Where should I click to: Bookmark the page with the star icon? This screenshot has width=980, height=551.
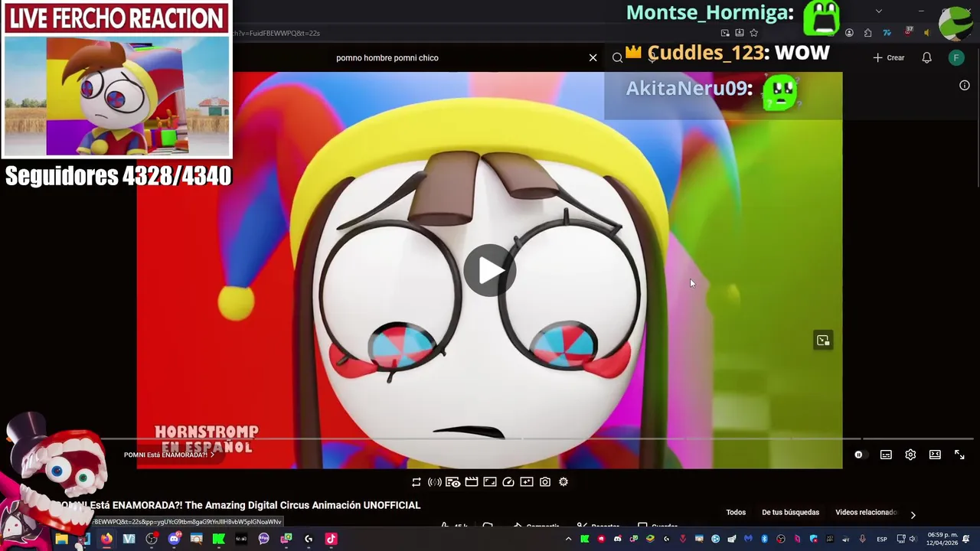point(753,33)
